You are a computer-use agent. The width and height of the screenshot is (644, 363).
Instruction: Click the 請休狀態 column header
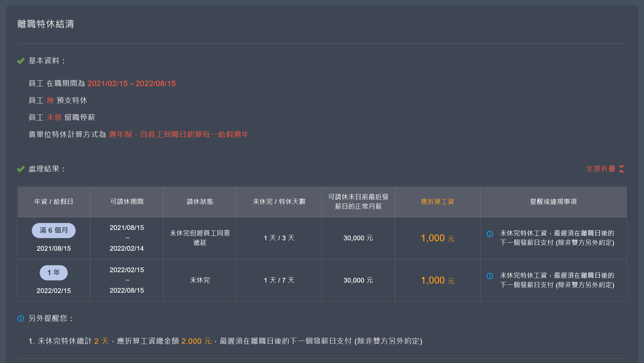click(x=200, y=202)
